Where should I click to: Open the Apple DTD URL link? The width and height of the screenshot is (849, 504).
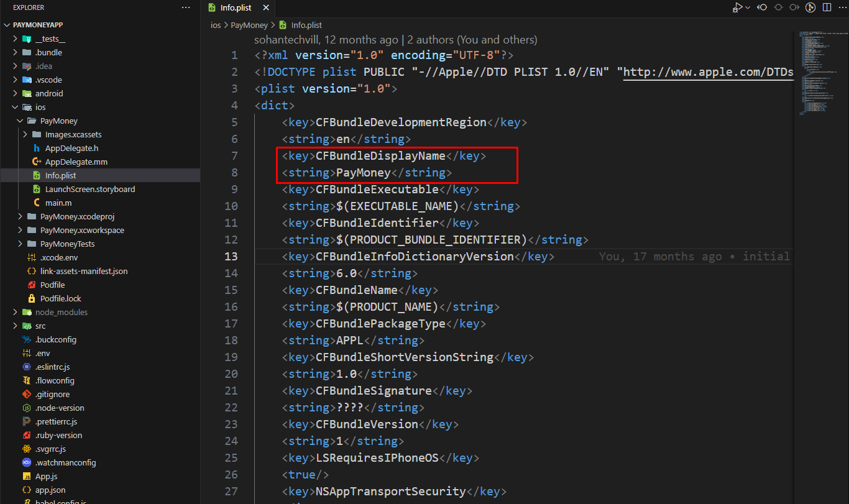708,72
